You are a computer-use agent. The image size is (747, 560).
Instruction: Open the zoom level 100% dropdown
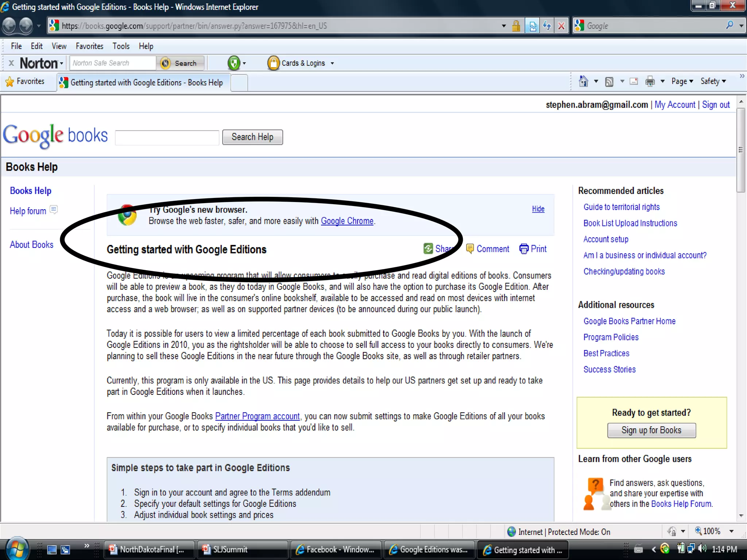(x=731, y=531)
